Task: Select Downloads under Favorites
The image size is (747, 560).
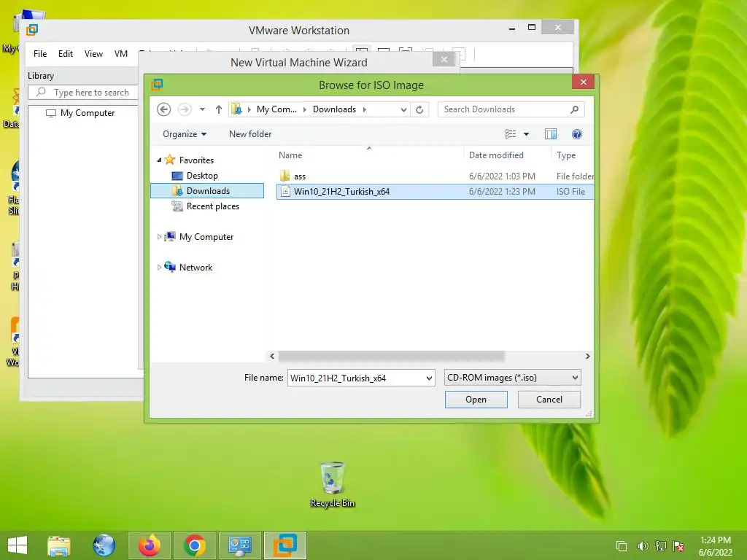Action: click(208, 191)
